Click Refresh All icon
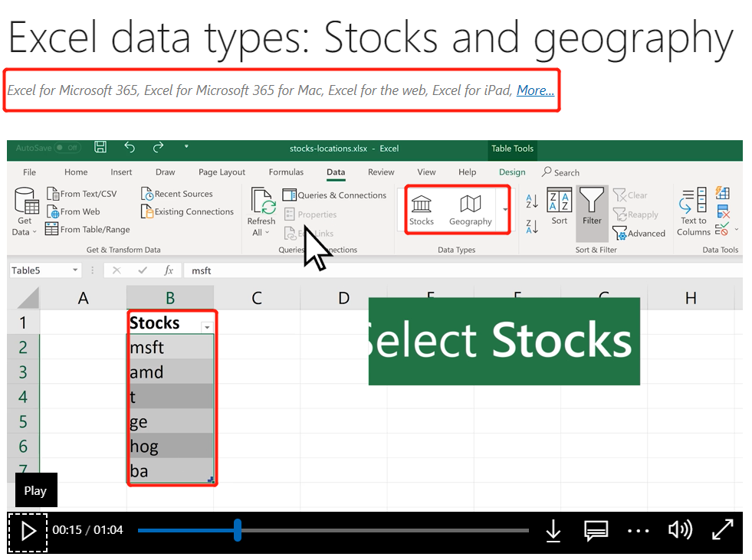 (262, 201)
